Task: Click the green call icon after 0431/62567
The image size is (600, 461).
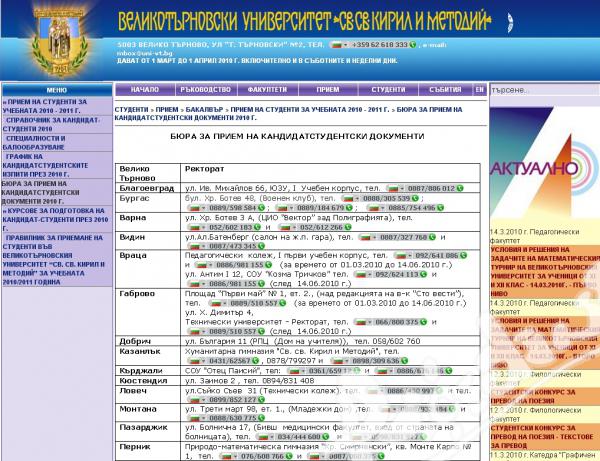Action: point(255,361)
